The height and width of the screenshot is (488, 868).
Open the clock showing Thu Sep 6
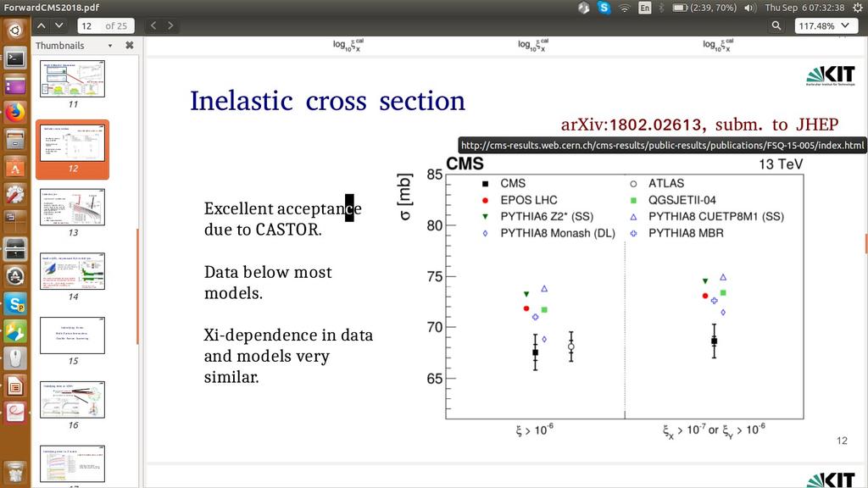click(x=804, y=8)
